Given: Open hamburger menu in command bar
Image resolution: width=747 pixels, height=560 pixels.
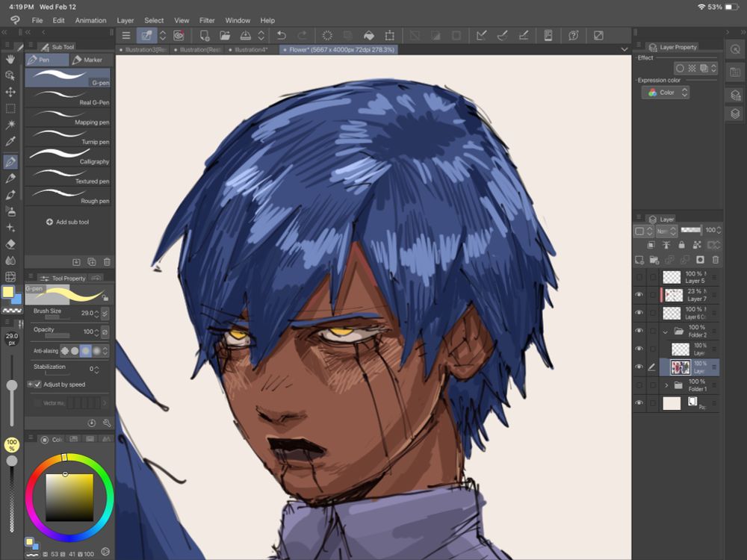Looking at the screenshot, I should pos(126,35).
